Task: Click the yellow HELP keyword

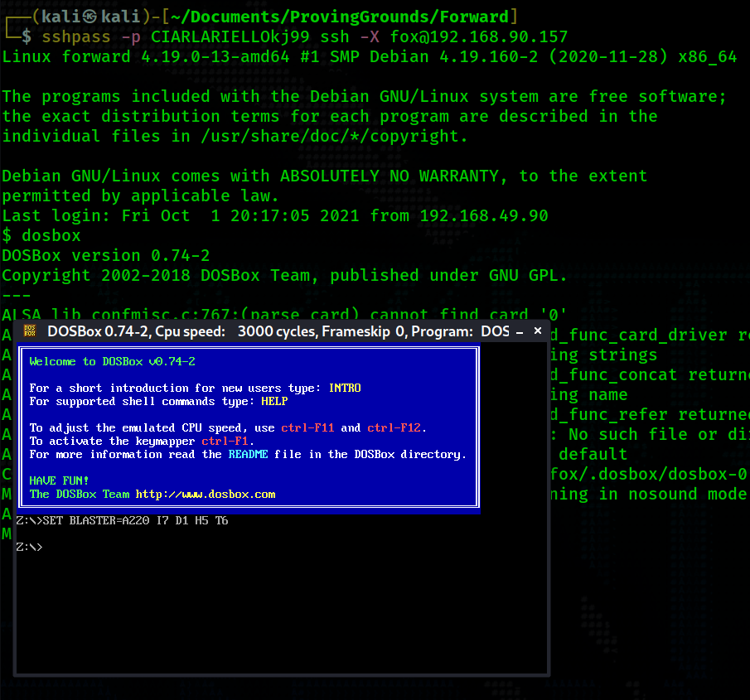Action: [x=274, y=401]
